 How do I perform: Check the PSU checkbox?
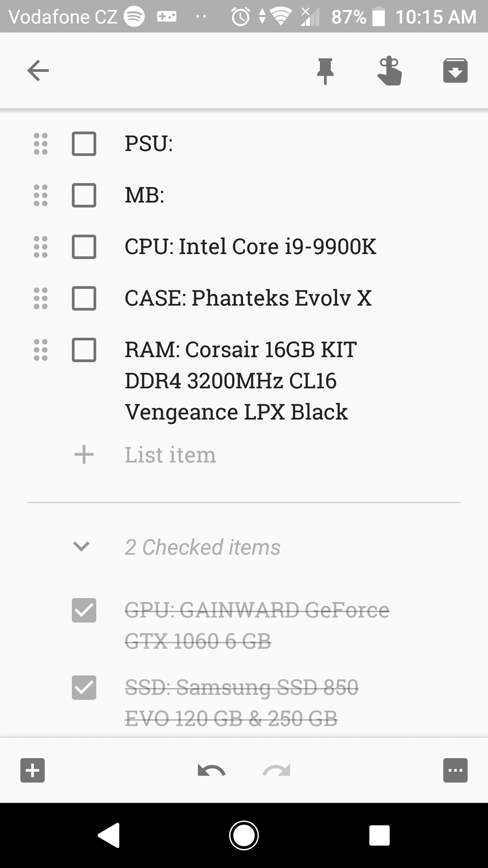[84, 144]
